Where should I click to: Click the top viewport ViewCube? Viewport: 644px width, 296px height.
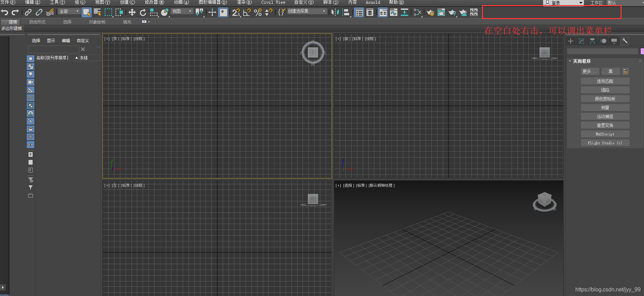coord(313,52)
